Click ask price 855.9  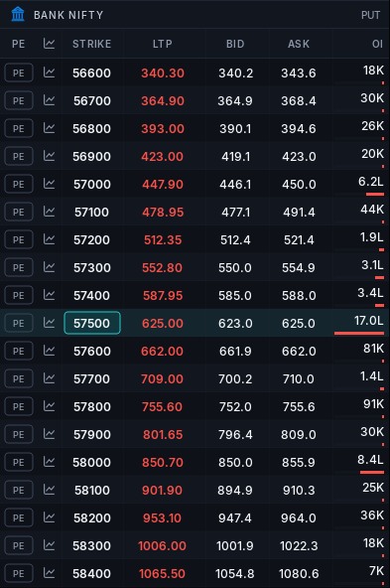299,462
